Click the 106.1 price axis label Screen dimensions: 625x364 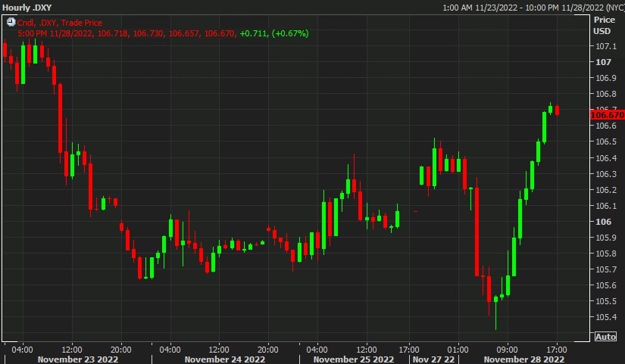605,206
